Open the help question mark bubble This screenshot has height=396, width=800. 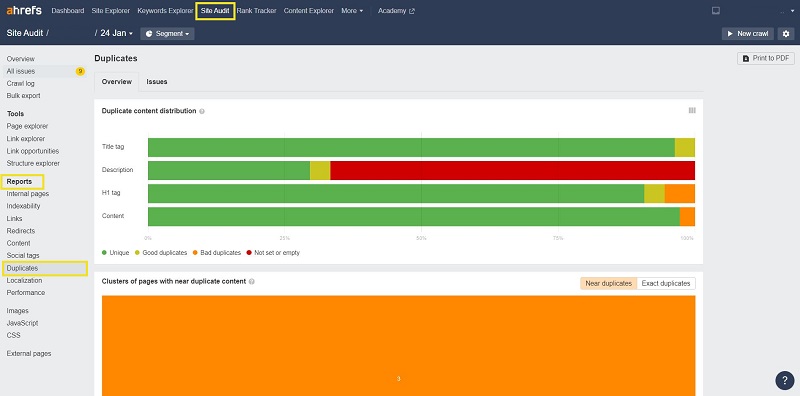[x=785, y=380]
